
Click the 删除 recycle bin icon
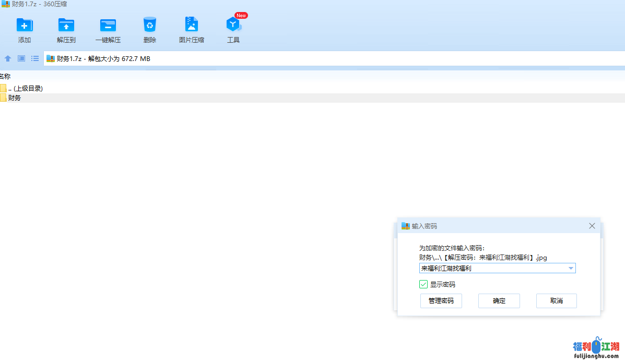point(150,25)
